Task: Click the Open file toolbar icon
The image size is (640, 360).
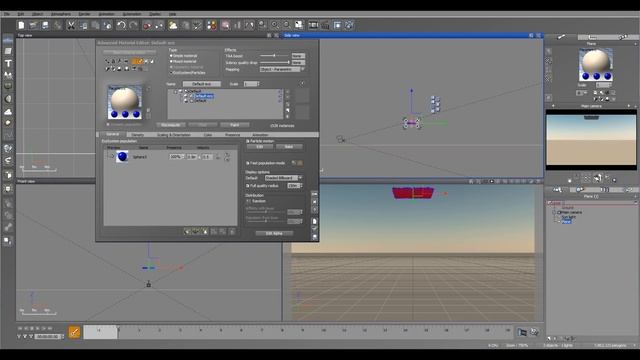Action: click(33, 25)
